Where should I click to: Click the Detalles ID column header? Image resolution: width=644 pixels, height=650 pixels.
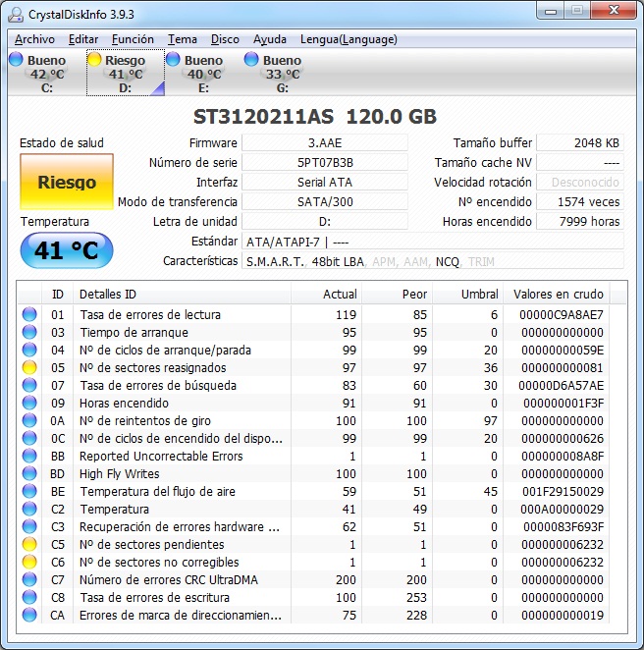pos(182,294)
